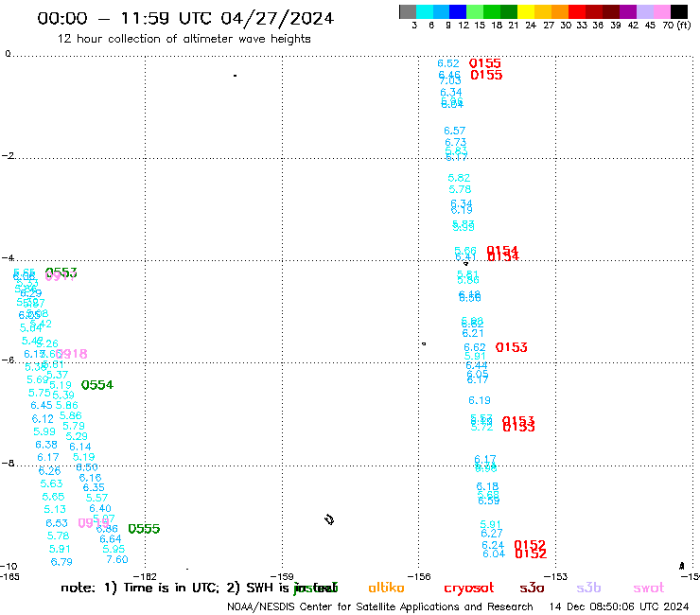Click the wave height value '6.12'

(43, 419)
